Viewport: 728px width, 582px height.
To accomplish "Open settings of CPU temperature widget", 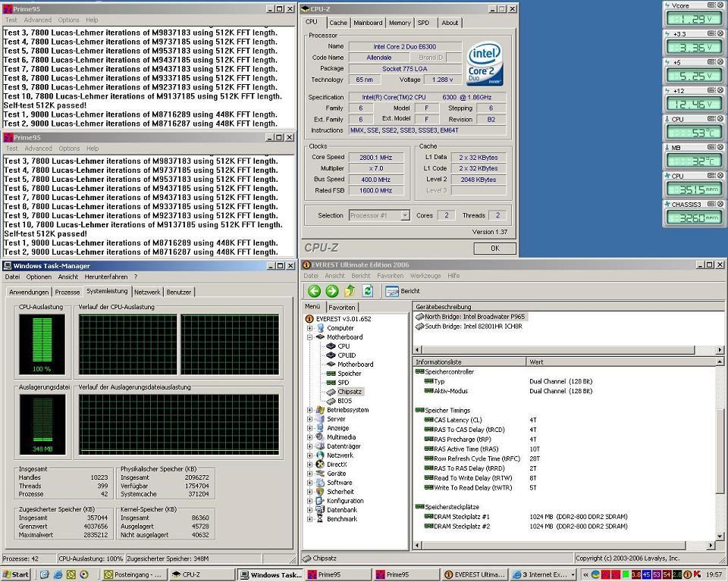I will pyautogui.click(x=711, y=119).
